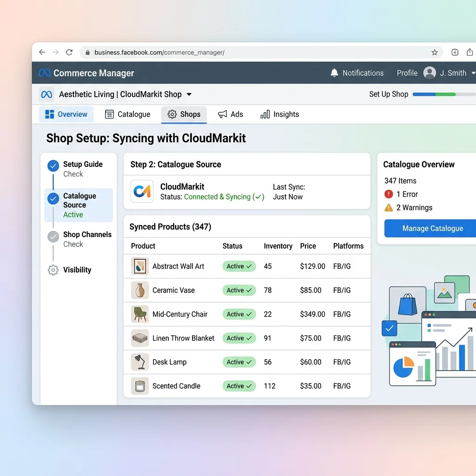476x476 pixels.
Task: Click the '347 Items' count
Action: point(400,181)
